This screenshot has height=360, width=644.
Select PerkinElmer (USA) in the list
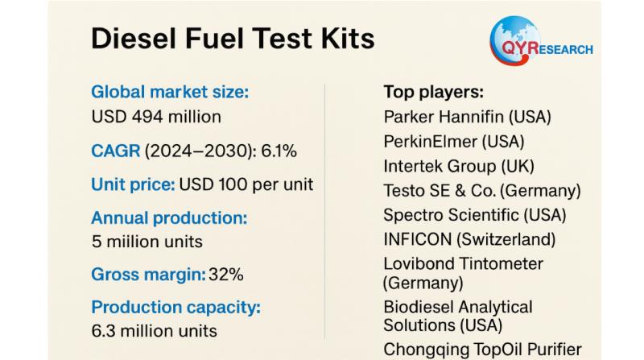454,142
